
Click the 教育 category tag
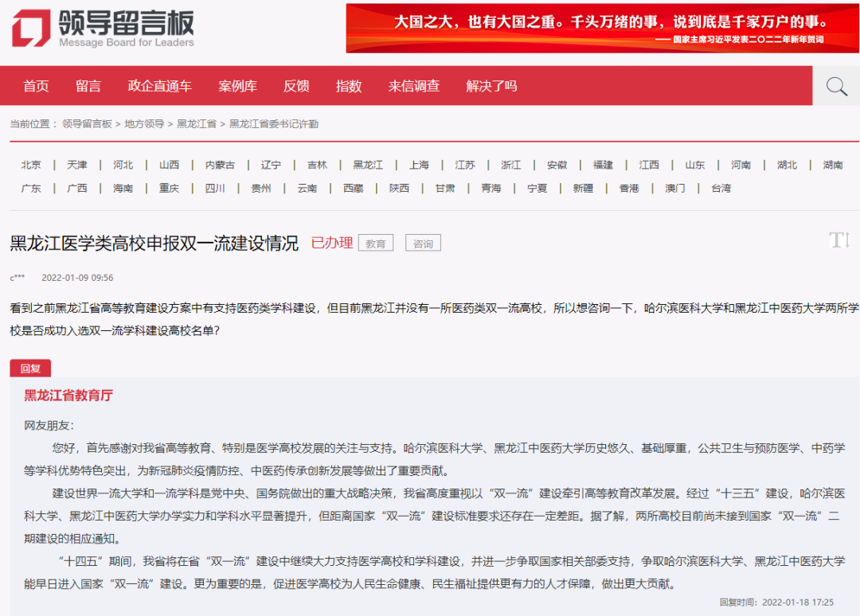376,244
